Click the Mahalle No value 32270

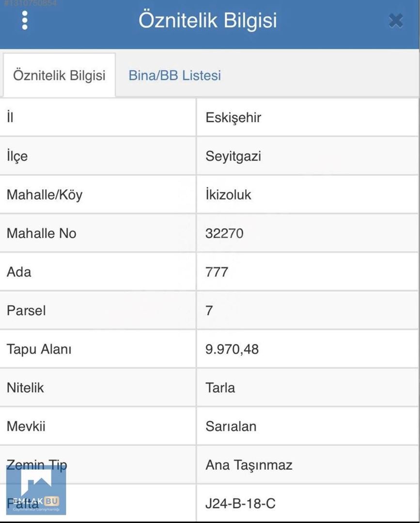(224, 233)
